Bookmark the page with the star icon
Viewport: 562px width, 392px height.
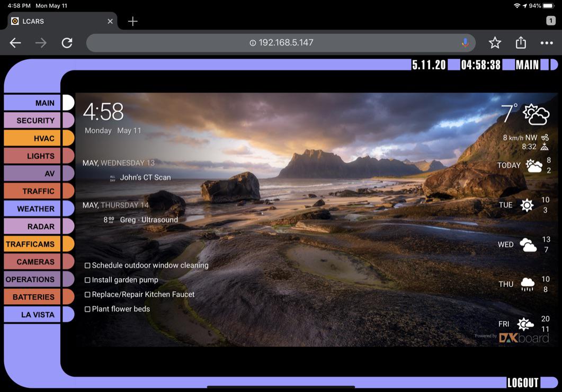pyautogui.click(x=495, y=43)
